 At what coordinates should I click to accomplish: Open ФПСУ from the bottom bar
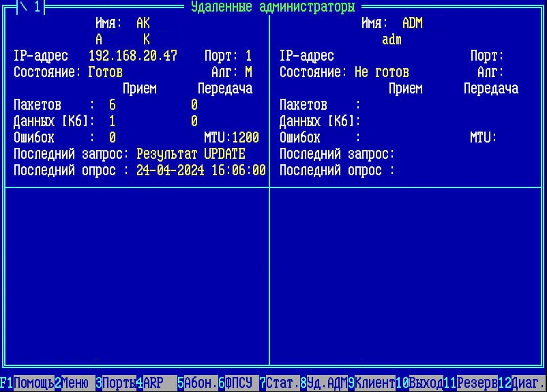[x=238, y=383]
